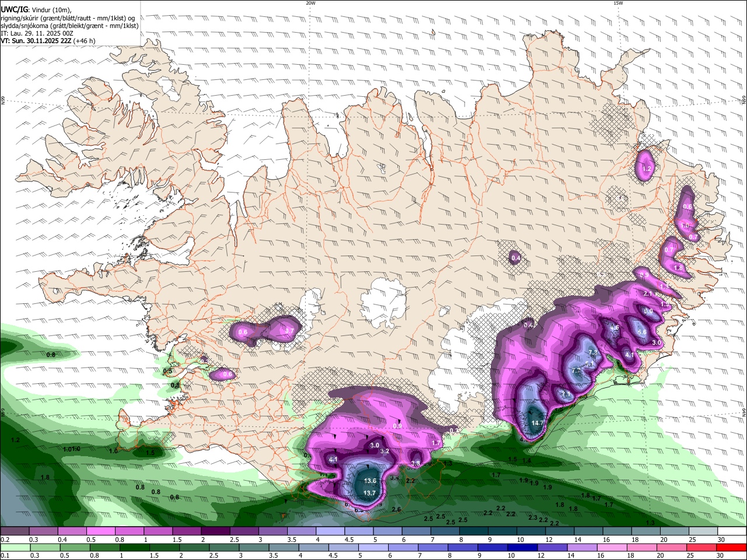747x560 pixels.
Task: Click the 2.6 rain value off the south coast
Action: click(396, 510)
